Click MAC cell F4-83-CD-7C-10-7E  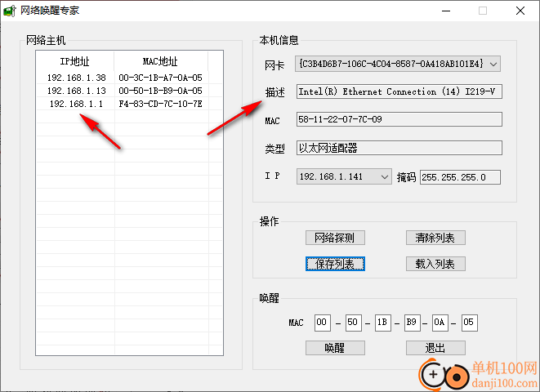pos(160,104)
